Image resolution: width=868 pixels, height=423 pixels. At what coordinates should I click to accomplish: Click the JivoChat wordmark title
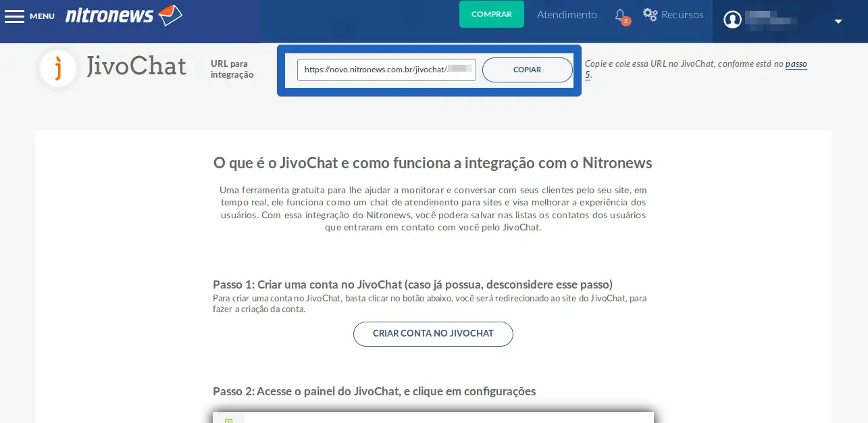point(136,66)
